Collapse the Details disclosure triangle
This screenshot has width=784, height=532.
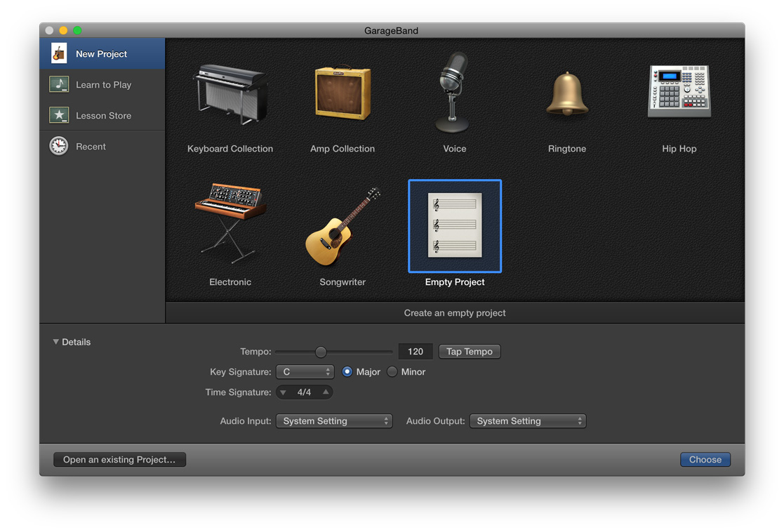pos(55,342)
